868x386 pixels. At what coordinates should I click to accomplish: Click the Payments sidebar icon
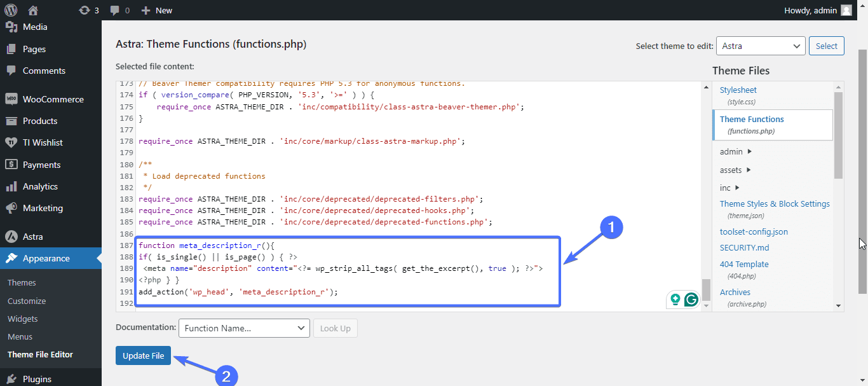[11, 165]
